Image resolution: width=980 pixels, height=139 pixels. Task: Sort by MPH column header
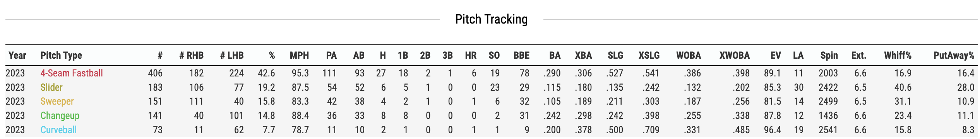pos(299,55)
